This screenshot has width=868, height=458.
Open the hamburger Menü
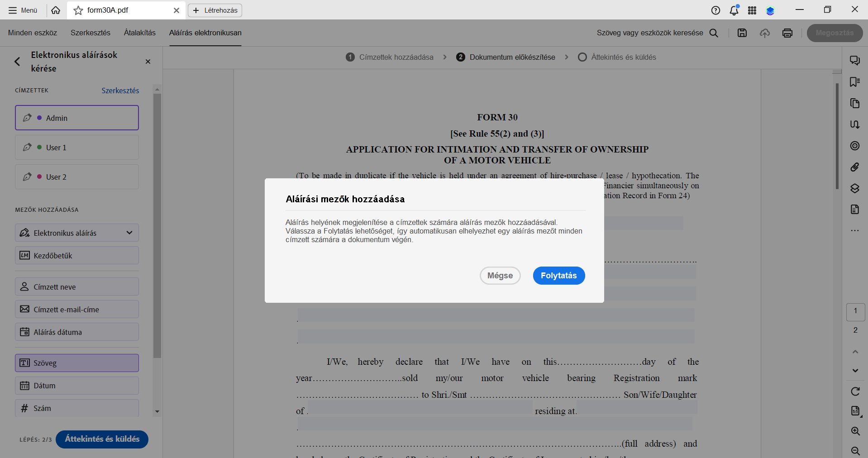point(23,10)
